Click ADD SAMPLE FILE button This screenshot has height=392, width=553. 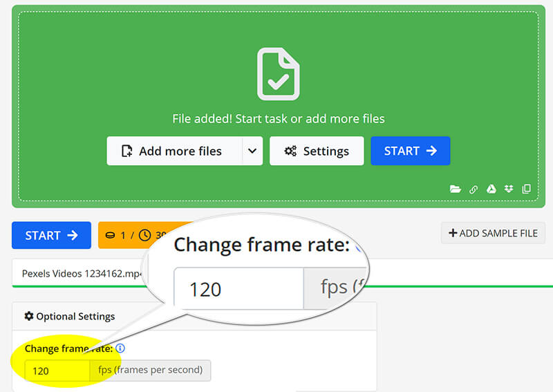pos(493,233)
